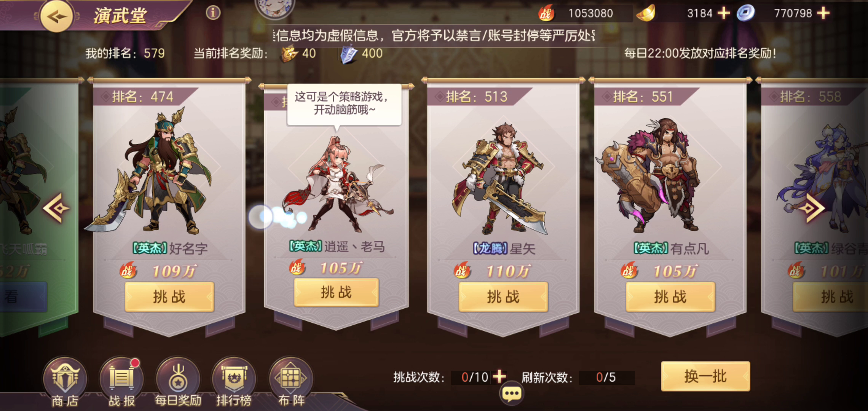Show next opponents with right chevron
868x411 pixels.
(813, 208)
